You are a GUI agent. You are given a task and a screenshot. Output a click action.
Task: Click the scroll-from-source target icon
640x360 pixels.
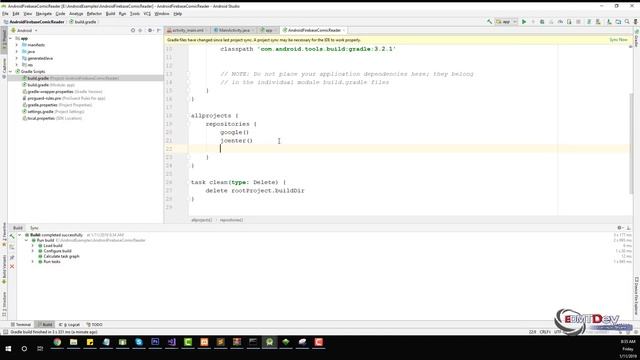[133, 30]
